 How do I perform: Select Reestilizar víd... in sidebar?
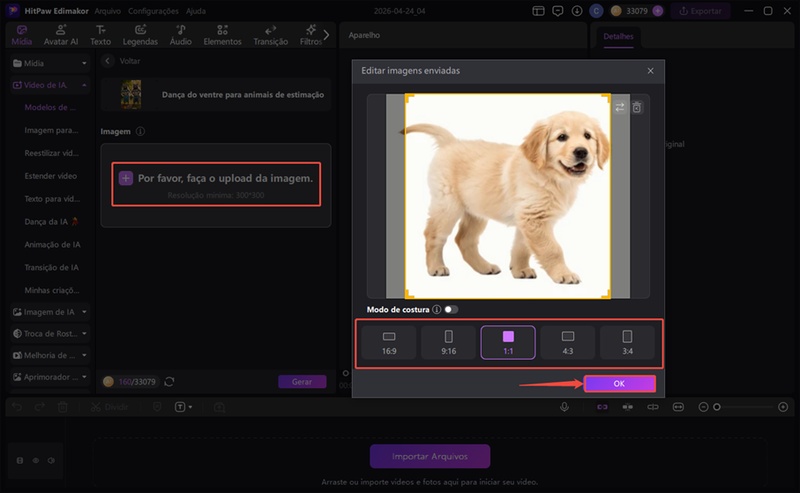[x=51, y=153]
